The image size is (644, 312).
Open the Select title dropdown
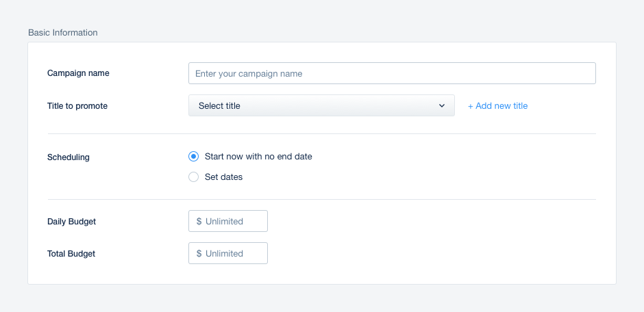pos(321,105)
